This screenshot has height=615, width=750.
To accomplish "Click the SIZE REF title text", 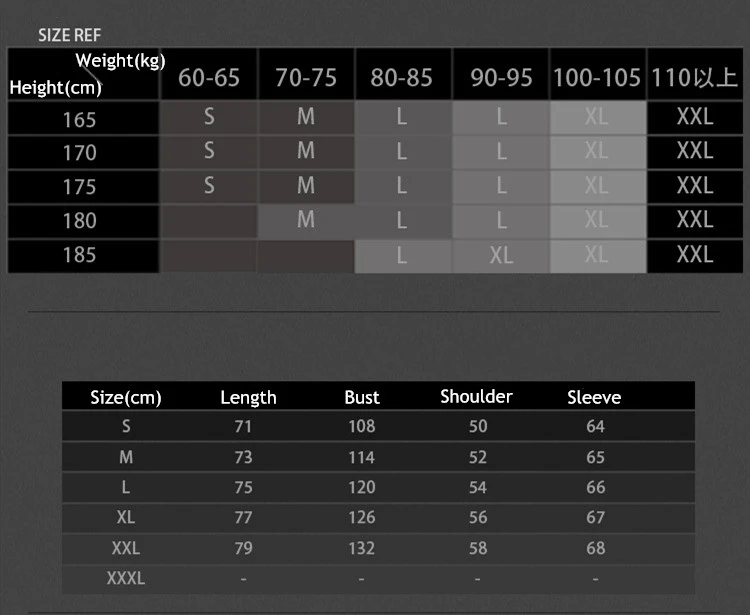I will pyautogui.click(x=70, y=35).
